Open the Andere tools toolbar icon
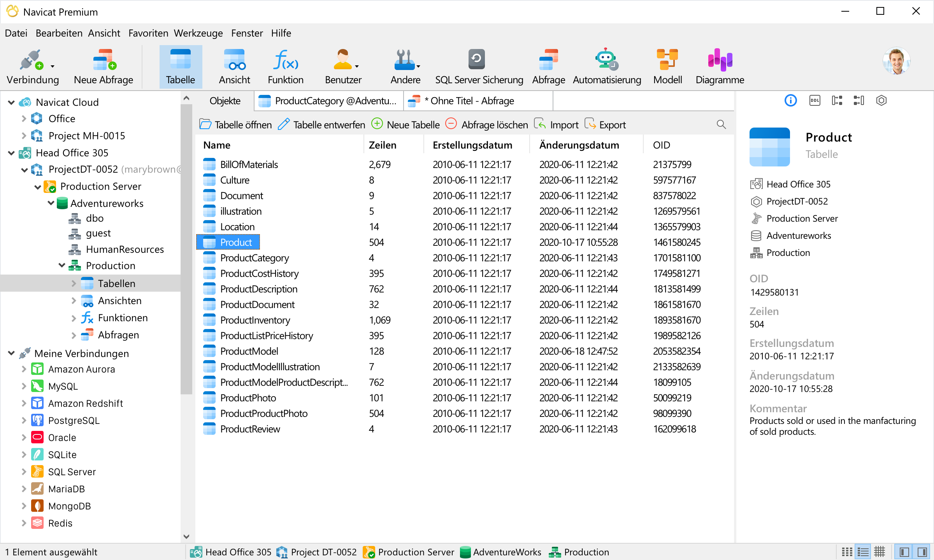934x560 pixels. [x=405, y=67]
